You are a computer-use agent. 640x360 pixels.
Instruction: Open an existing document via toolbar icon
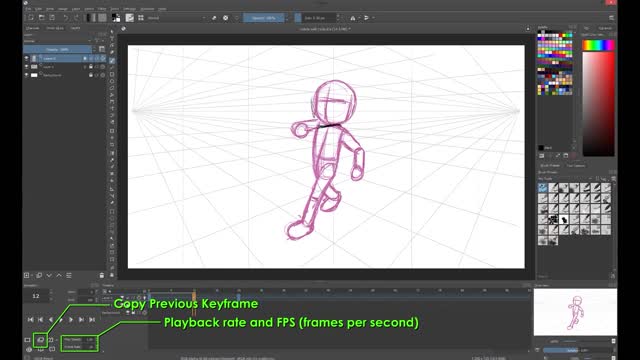click(41, 18)
